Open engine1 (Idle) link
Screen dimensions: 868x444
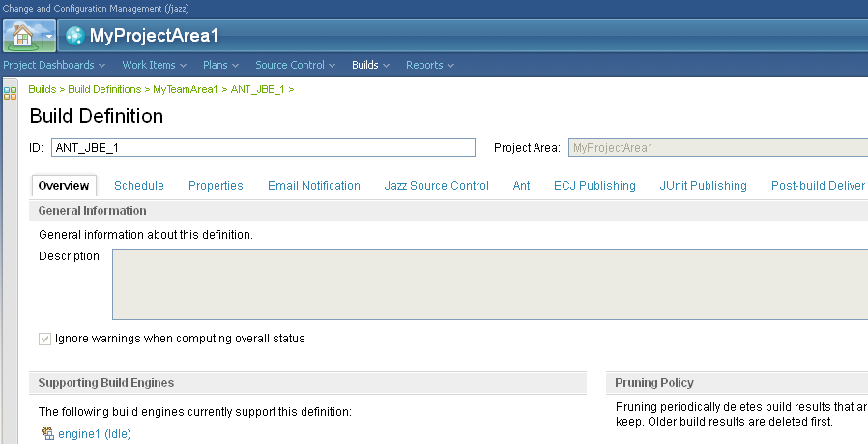click(95, 434)
